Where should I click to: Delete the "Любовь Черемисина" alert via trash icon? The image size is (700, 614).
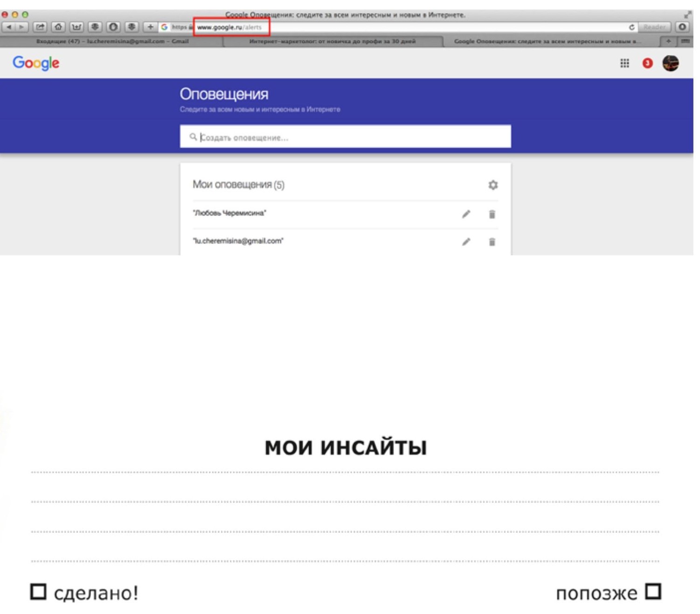(492, 214)
